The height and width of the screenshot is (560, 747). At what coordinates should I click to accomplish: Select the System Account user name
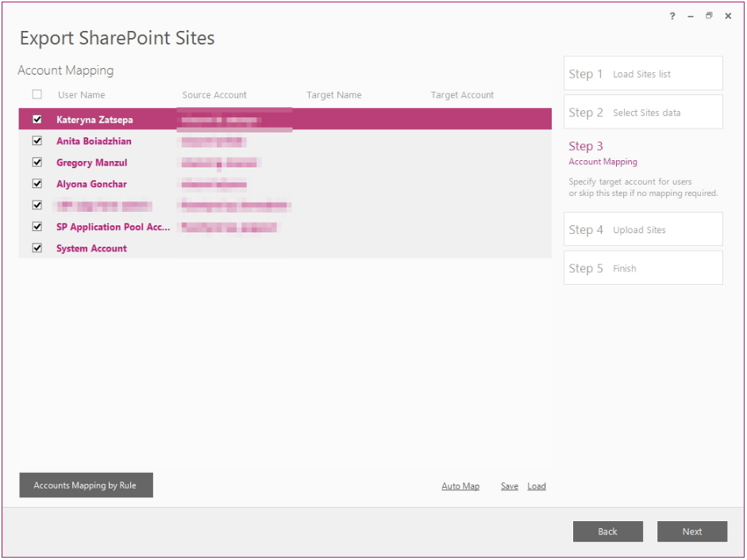click(91, 248)
